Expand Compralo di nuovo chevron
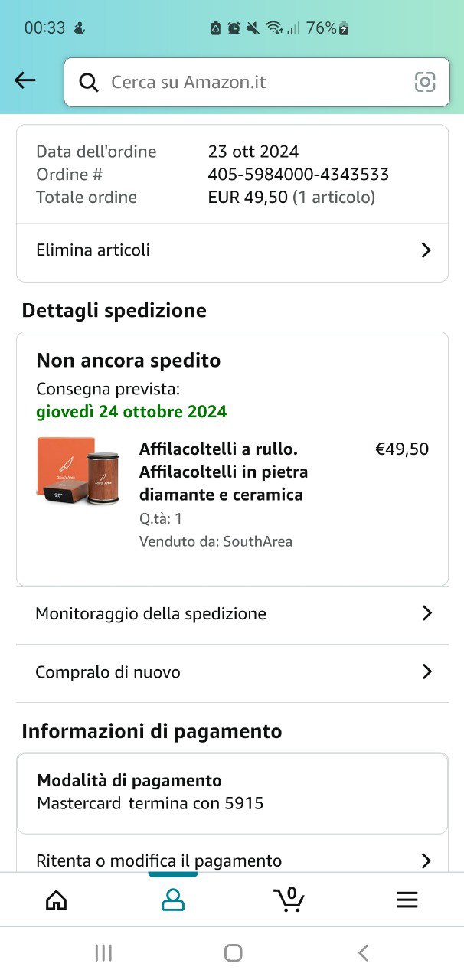Screen dimensions: 464x980 [x=426, y=672]
